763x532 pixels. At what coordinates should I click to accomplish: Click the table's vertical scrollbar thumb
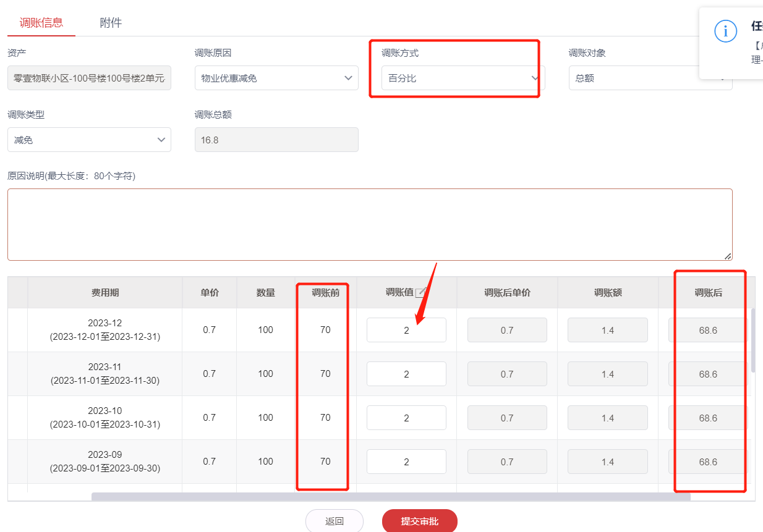point(753,340)
